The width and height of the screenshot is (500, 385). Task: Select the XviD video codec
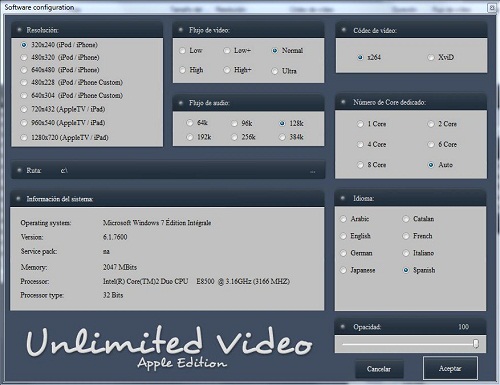[431, 58]
